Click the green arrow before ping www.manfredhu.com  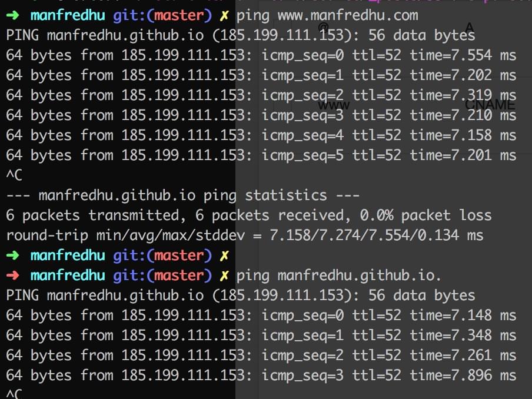(12, 15)
